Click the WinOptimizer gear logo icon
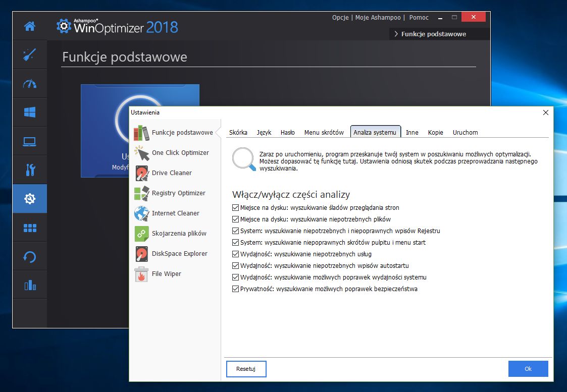This screenshot has height=392, width=567. pos(64,26)
